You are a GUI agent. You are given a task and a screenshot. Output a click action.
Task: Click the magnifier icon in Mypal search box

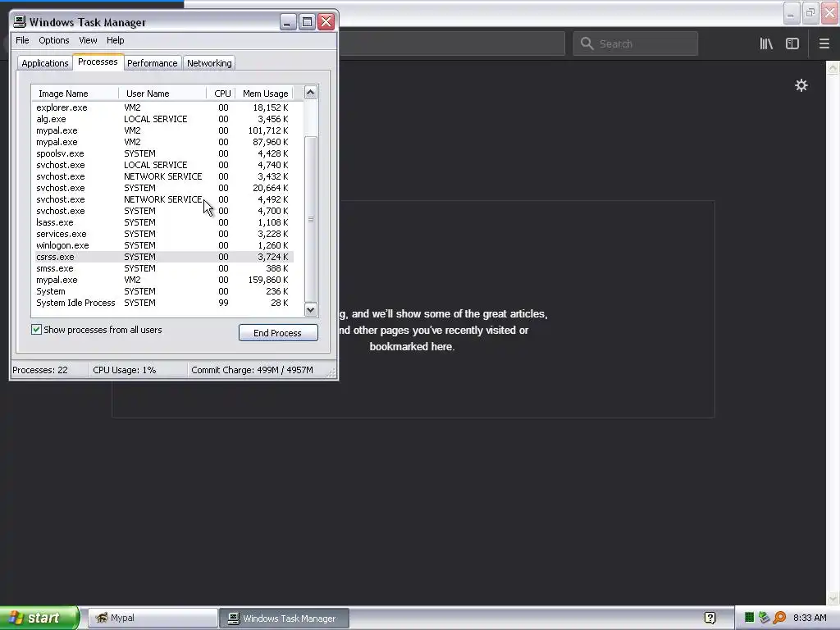[587, 43]
